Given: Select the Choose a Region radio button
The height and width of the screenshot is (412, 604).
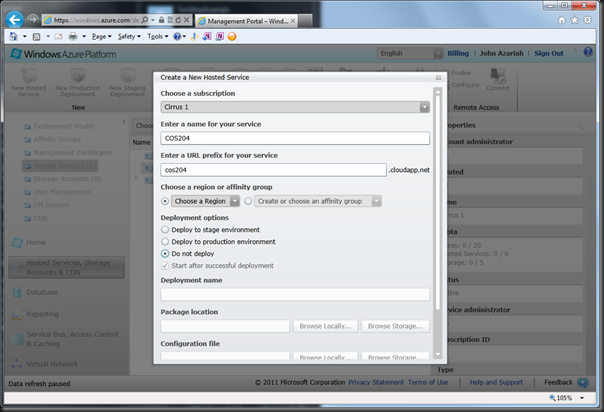Looking at the screenshot, I should point(165,201).
